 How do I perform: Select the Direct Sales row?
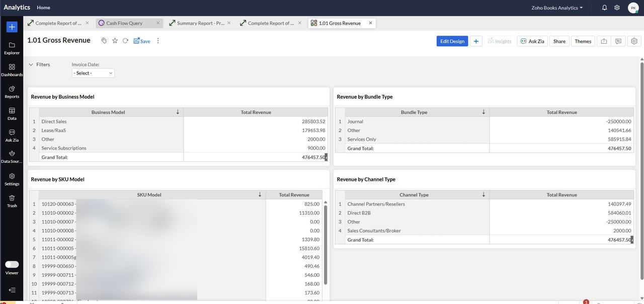click(x=178, y=121)
